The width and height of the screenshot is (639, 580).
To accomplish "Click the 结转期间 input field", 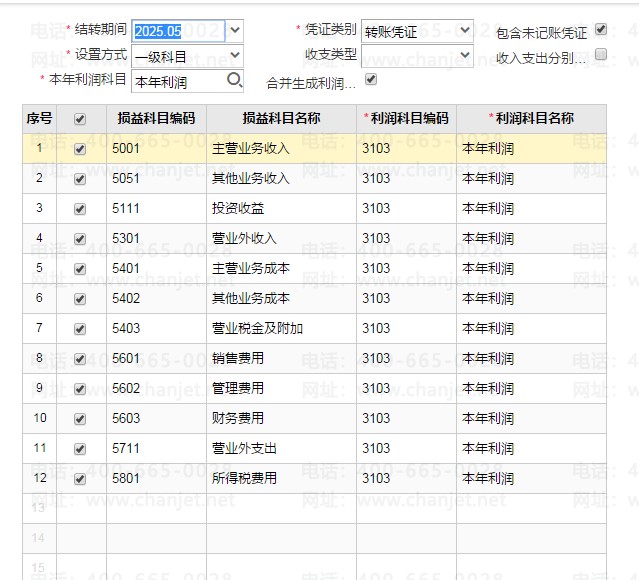I will click(x=178, y=31).
